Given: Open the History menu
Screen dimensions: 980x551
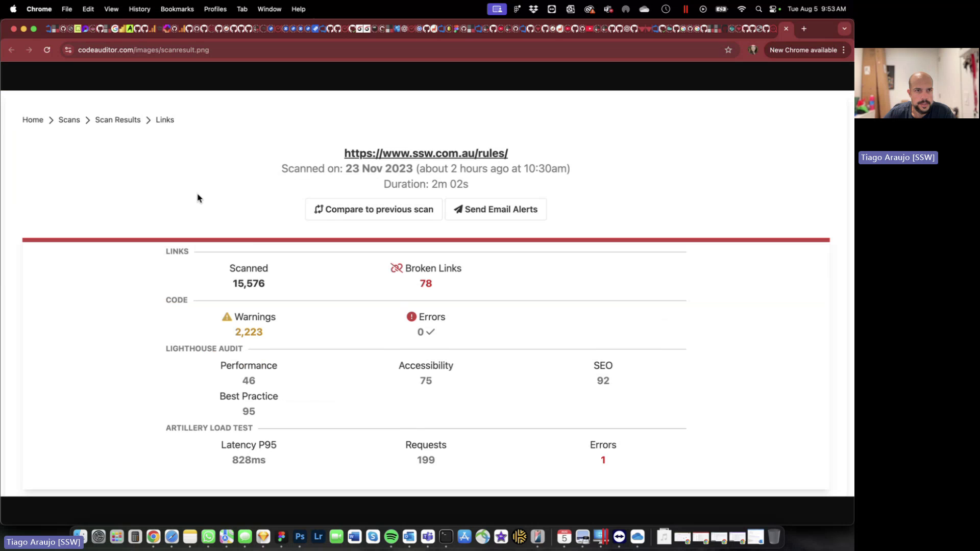Looking at the screenshot, I should tap(139, 9).
